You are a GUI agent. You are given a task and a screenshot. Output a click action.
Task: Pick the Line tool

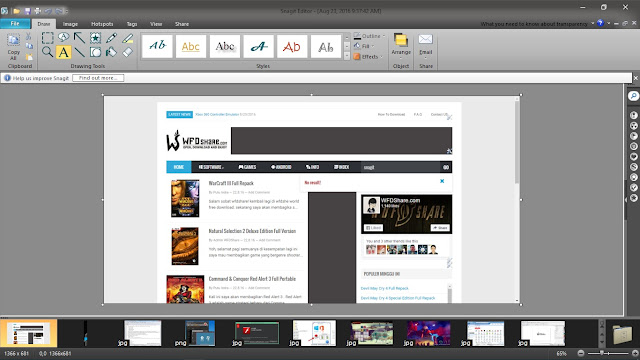tap(79, 52)
